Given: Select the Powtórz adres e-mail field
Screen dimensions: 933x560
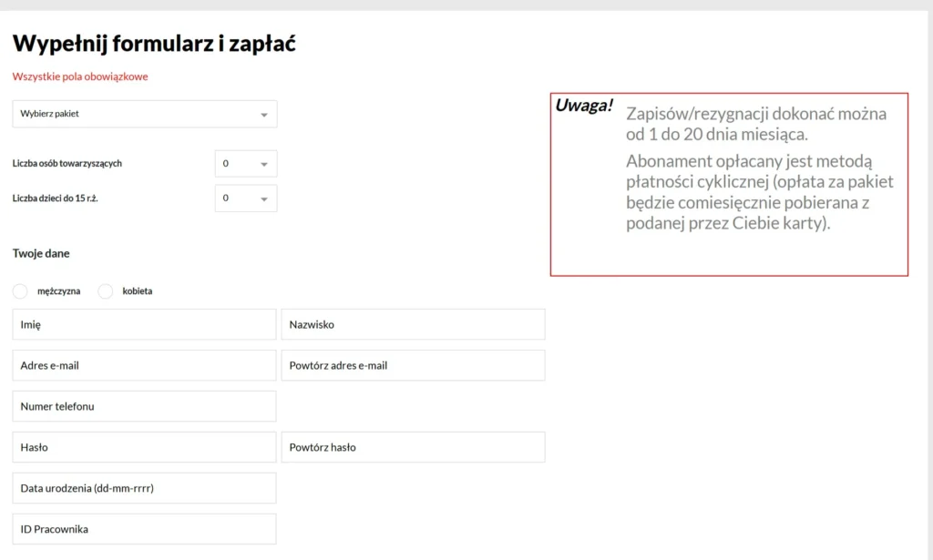Looking at the screenshot, I should coord(413,365).
